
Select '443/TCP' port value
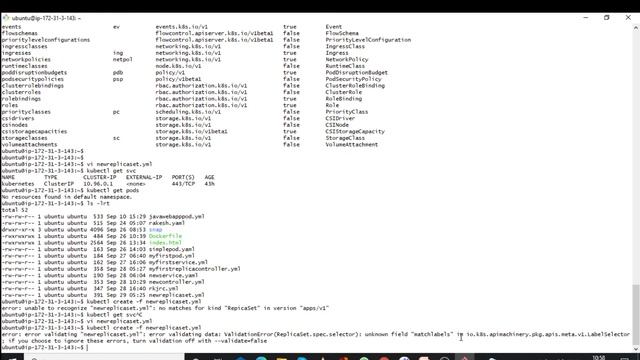tap(183, 184)
